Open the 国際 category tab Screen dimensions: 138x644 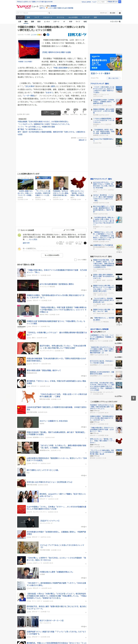[32, 21]
